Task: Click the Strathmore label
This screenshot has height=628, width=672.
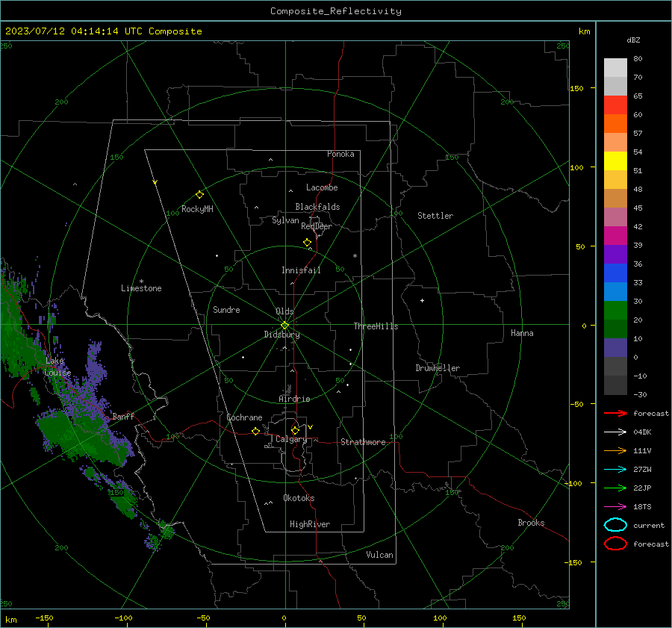Action: pos(363,442)
